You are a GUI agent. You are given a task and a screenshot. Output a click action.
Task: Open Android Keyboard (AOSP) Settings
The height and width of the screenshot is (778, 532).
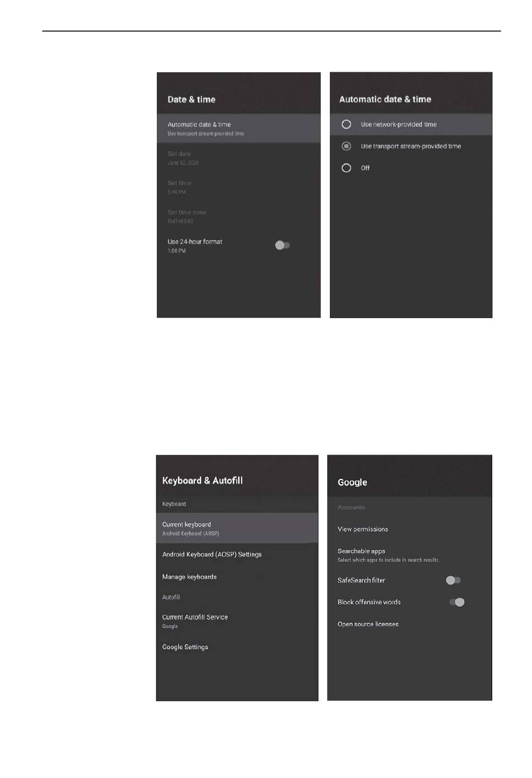237,555
